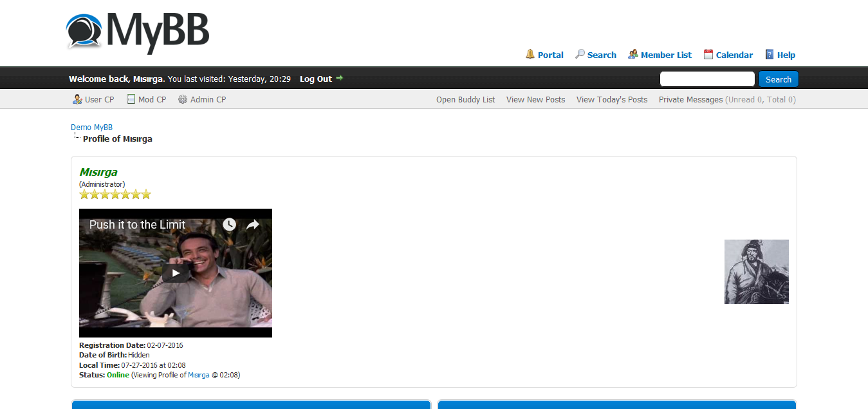The width and height of the screenshot is (868, 409).
Task: Click the Member List people icon
Action: [633, 54]
